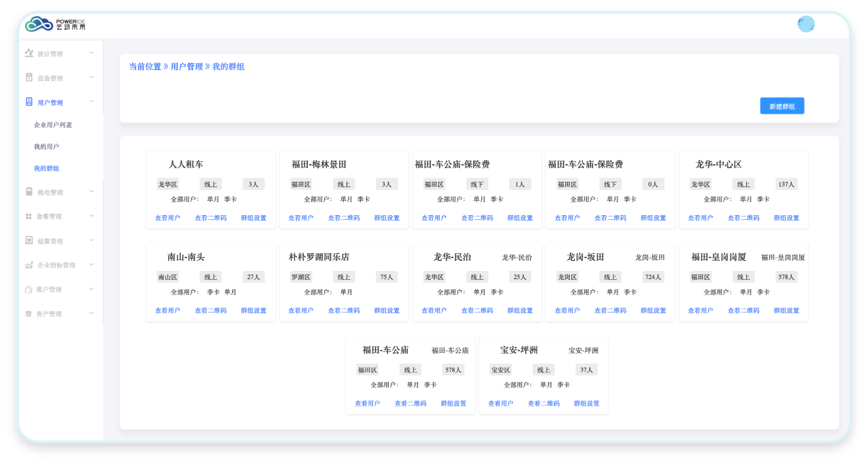Click the 新建群组 button
The image size is (868, 465).
(782, 106)
